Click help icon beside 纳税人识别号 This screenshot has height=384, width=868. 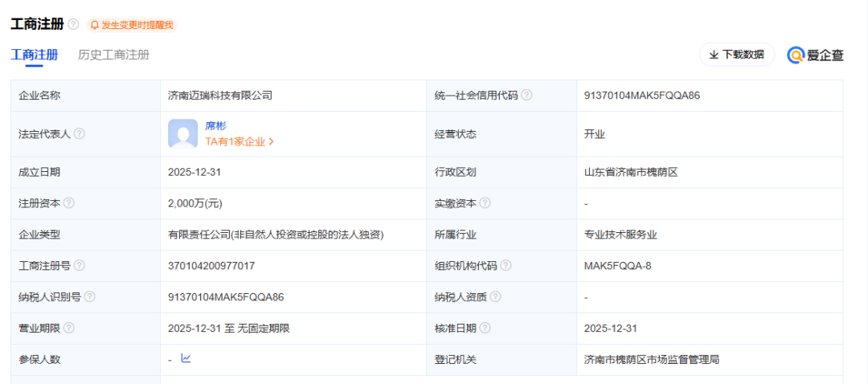tap(90, 297)
